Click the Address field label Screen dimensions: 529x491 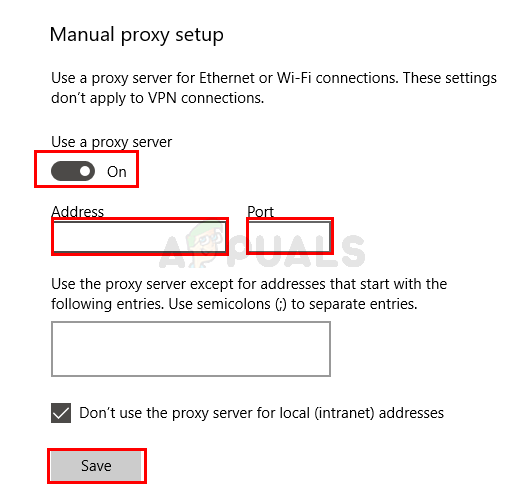pyautogui.click(x=78, y=212)
